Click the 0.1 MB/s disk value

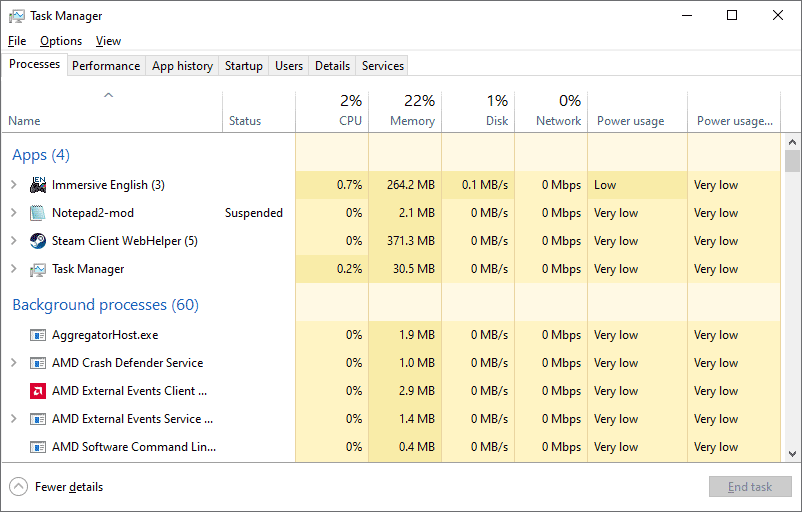point(485,185)
